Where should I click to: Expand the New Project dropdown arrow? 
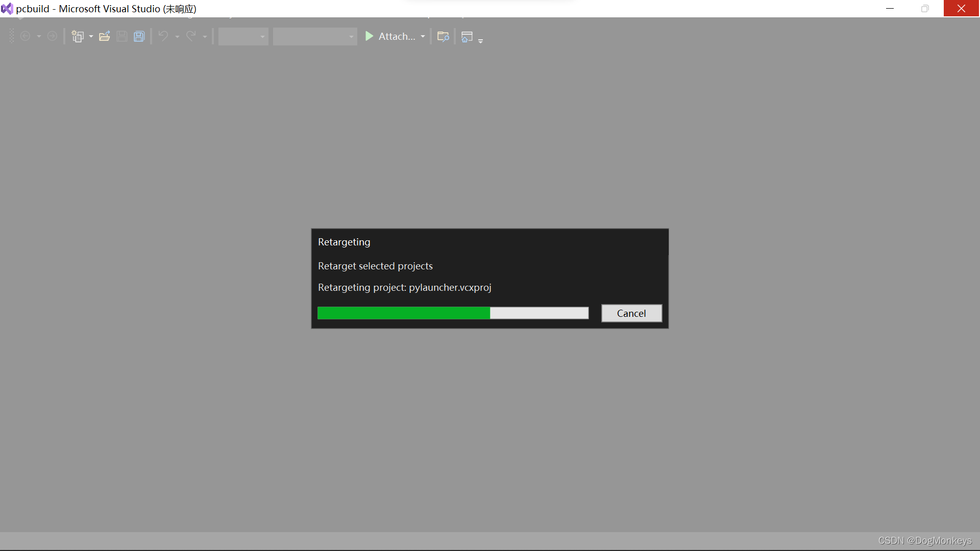91,37
